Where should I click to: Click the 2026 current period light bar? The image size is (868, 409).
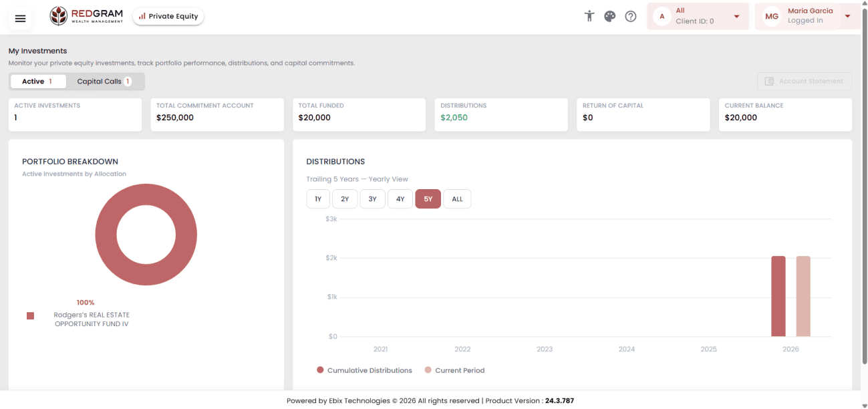coord(803,296)
